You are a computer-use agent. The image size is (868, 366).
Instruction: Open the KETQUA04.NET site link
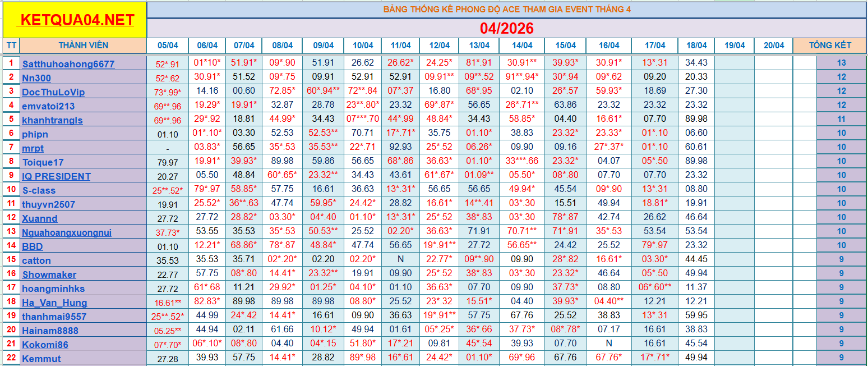tap(77, 20)
